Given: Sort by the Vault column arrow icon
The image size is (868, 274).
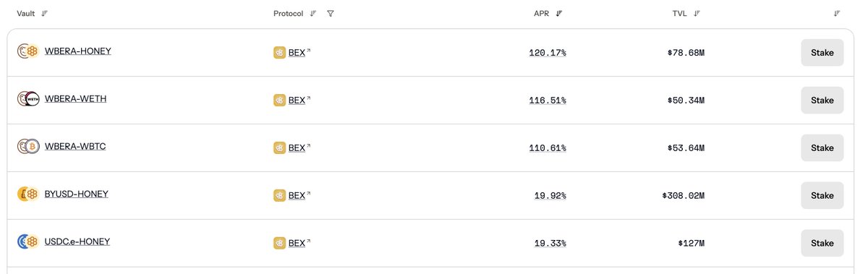Looking at the screenshot, I should [x=45, y=14].
